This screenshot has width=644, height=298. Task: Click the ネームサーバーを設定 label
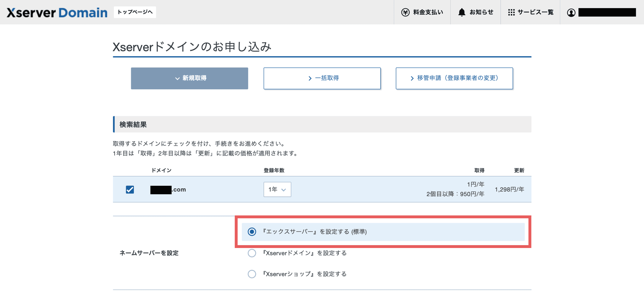coord(149,253)
